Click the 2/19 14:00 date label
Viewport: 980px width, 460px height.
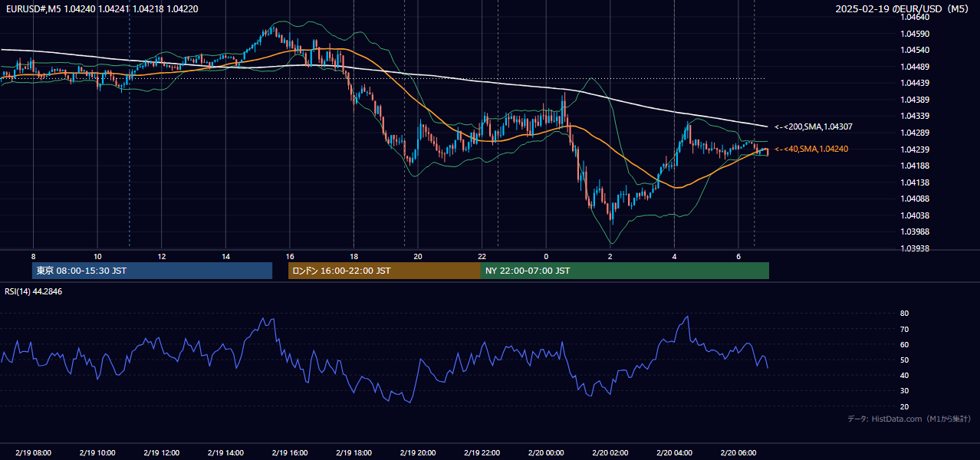click(x=225, y=452)
